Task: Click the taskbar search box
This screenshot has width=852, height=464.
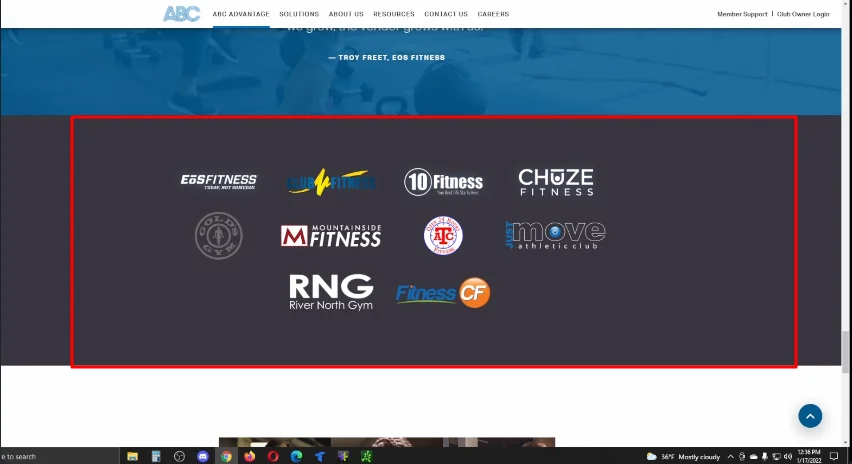Action: (60, 456)
